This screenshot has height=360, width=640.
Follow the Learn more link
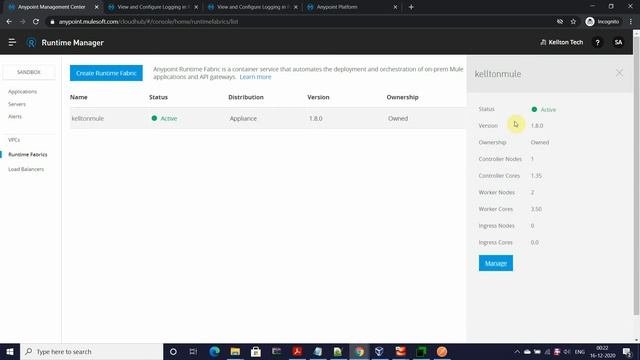(255, 77)
